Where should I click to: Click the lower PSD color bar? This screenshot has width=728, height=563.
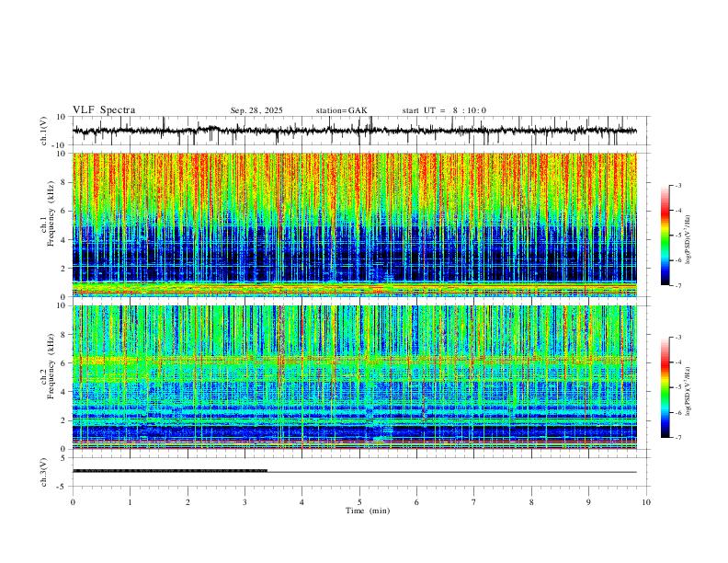click(665, 387)
